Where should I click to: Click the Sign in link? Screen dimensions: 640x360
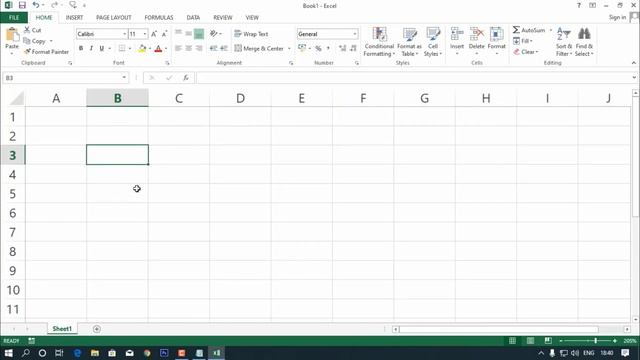click(617, 17)
